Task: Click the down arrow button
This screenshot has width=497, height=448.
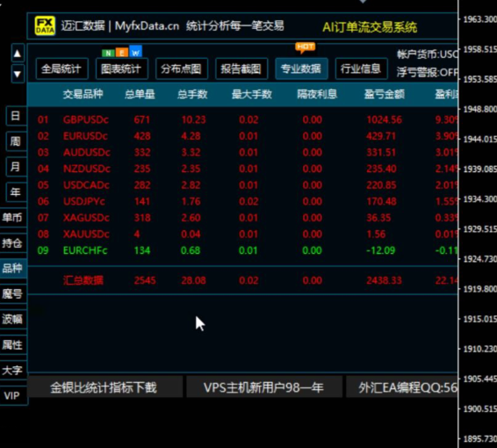Action: [18, 74]
